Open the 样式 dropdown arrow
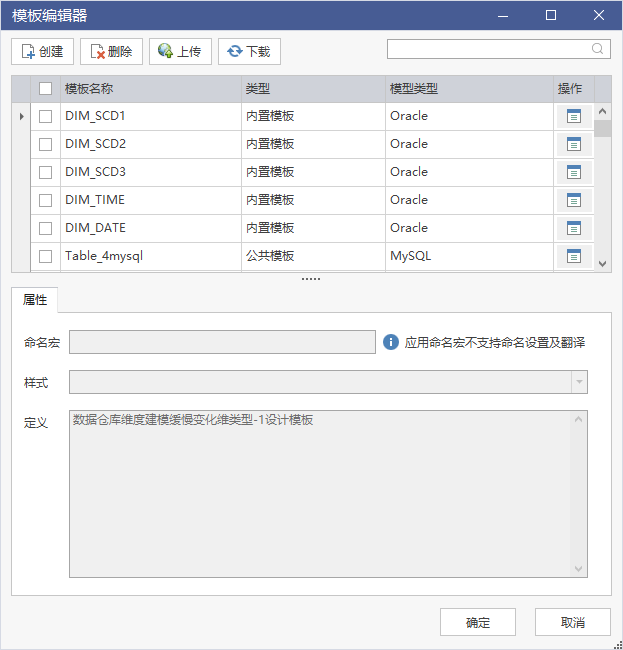 [579, 382]
